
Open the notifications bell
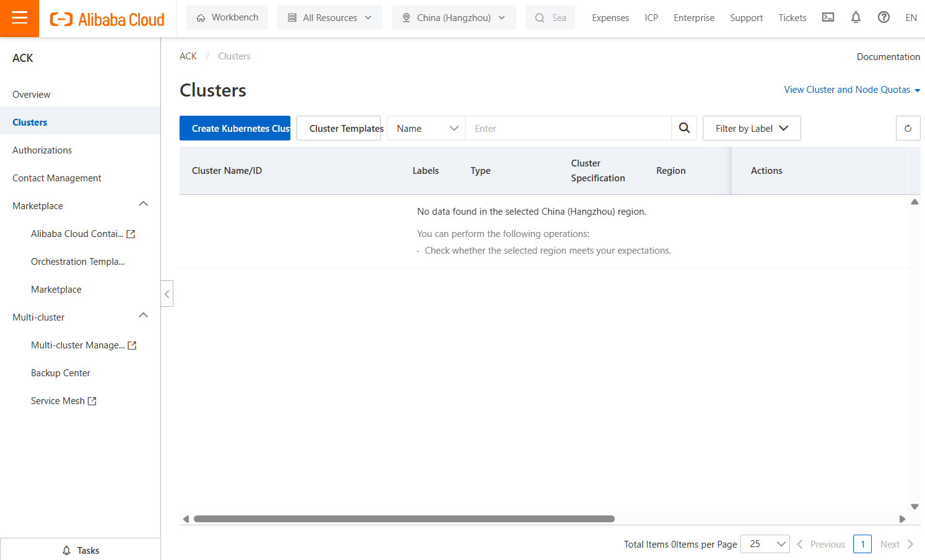(x=856, y=17)
